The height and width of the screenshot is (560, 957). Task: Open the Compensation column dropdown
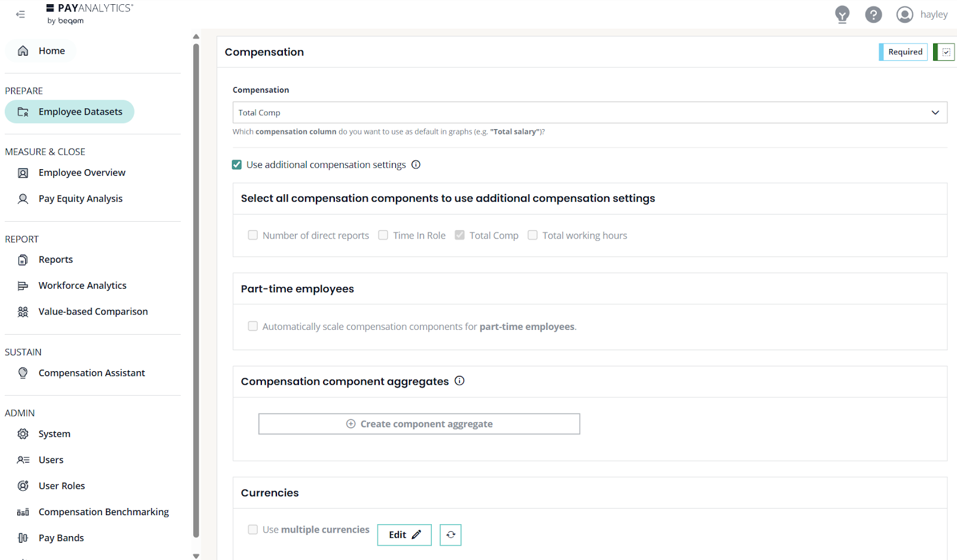[589, 113]
